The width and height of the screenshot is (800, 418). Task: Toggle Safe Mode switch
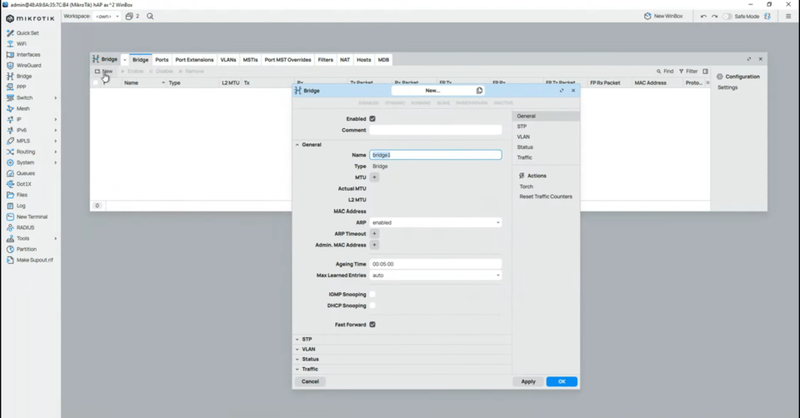tap(727, 16)
